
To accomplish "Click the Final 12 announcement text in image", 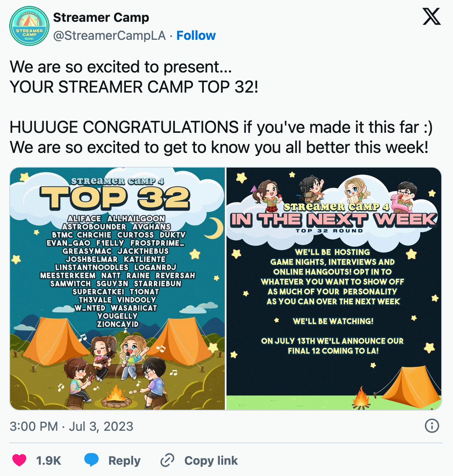I will pos(333,346).
